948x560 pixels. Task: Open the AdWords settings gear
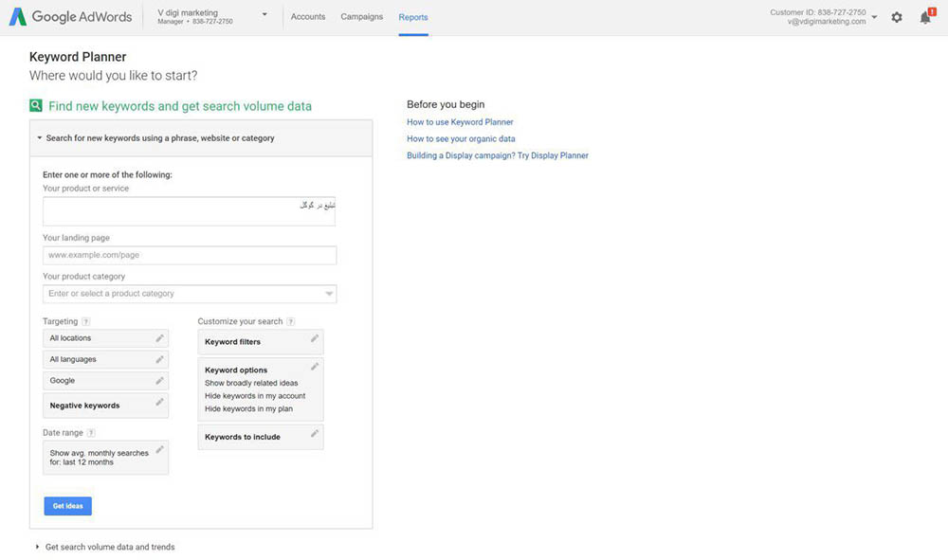click(897, 17)
